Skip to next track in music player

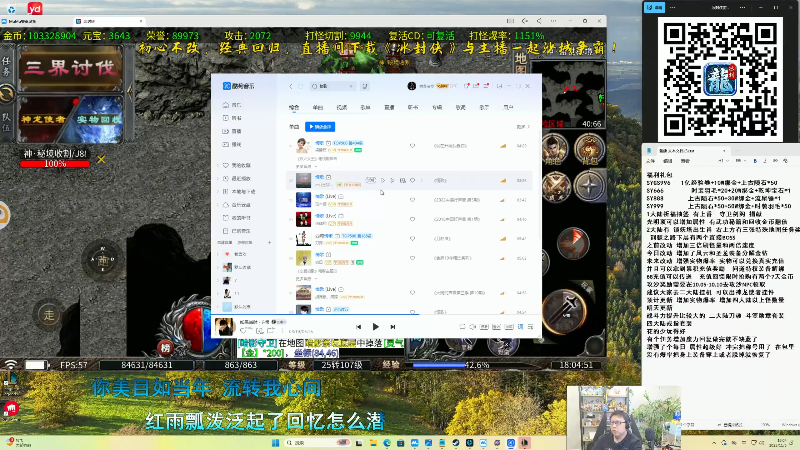(393, 327)
